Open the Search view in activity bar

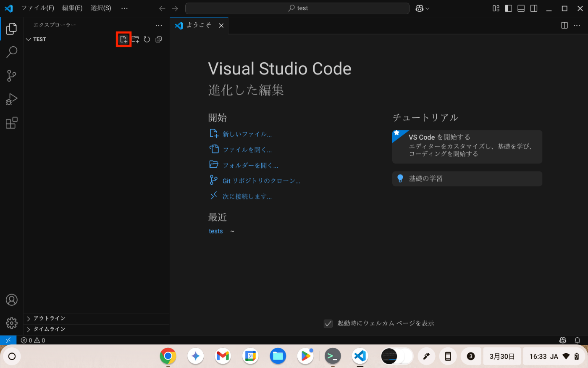(x=12, y=52)
